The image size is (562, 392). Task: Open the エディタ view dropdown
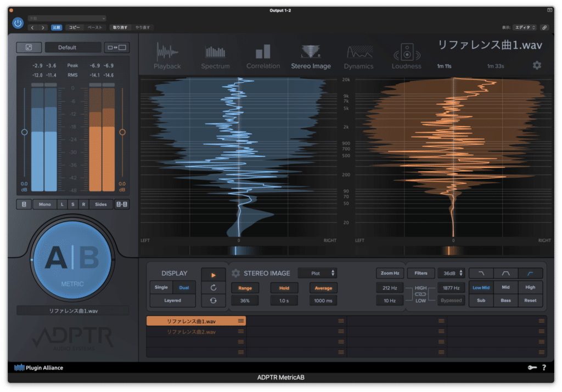[x=525, y=27]
